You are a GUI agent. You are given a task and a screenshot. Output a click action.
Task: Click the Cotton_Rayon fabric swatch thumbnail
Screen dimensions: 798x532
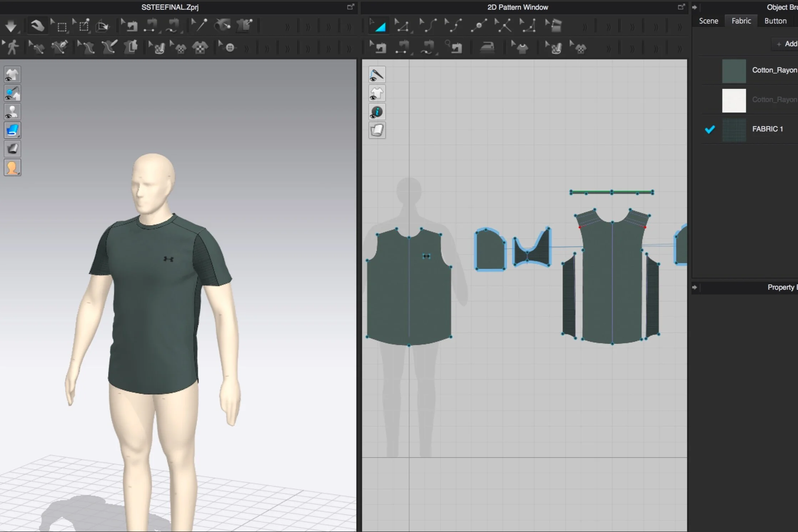(x=734, y=71)
